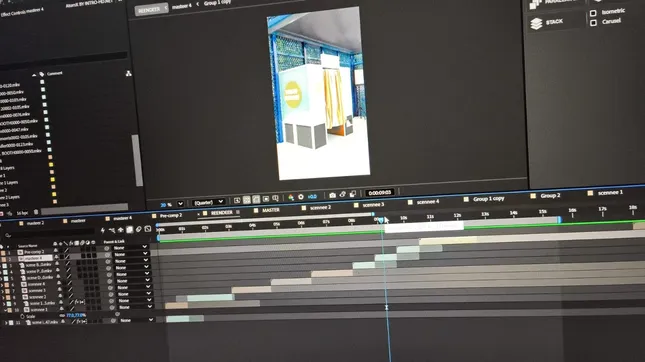
Task: Click the Project panel vertical scrollbar
Action: point(138,160)
